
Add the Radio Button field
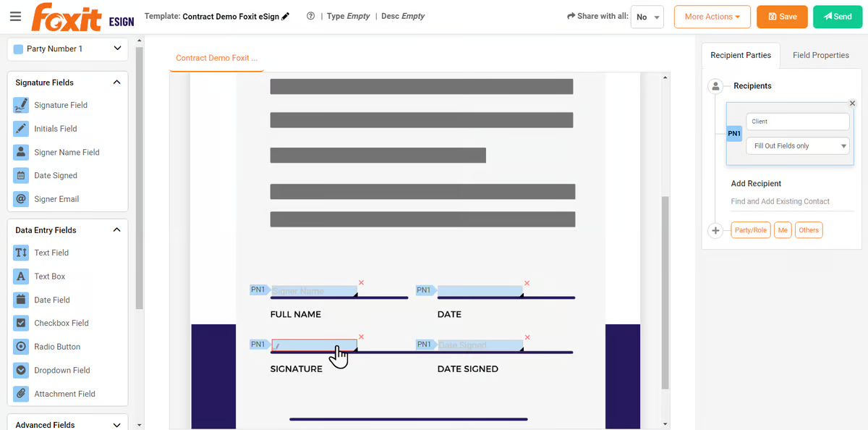(21, 347)
